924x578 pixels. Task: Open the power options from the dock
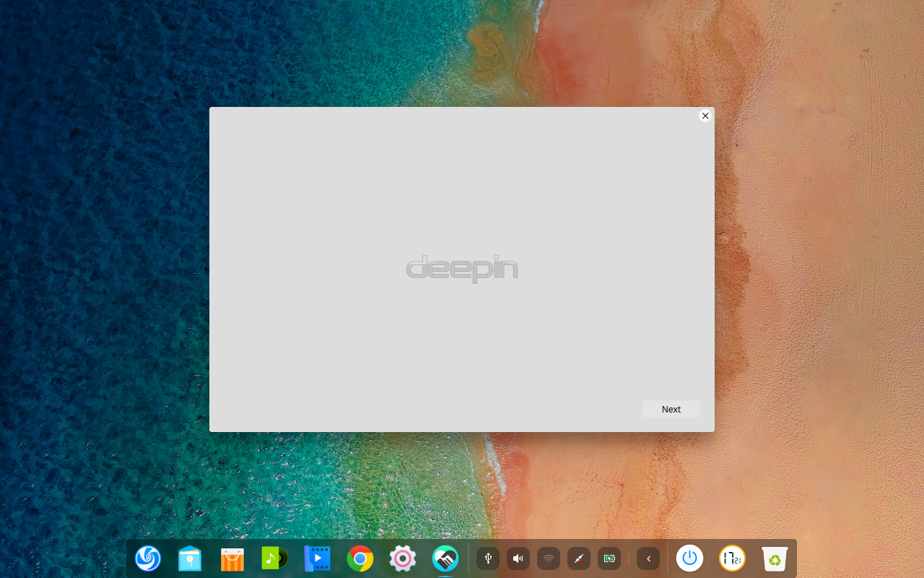tap(689, 558)
